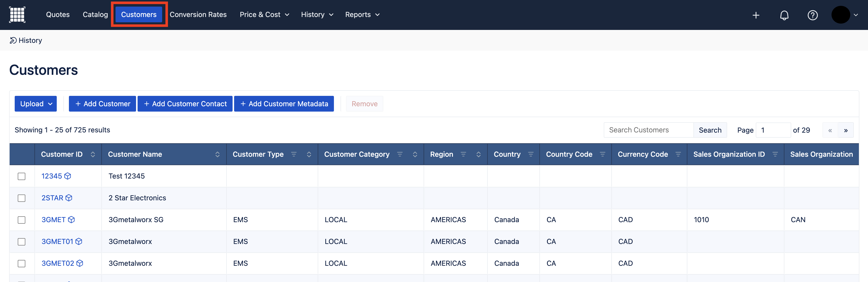
Task: Focus the Search Customers input field
Action: (x=649, y=130)
